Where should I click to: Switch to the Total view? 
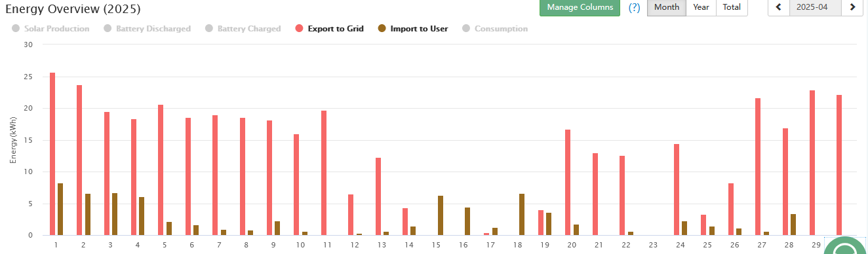[732, 7]
